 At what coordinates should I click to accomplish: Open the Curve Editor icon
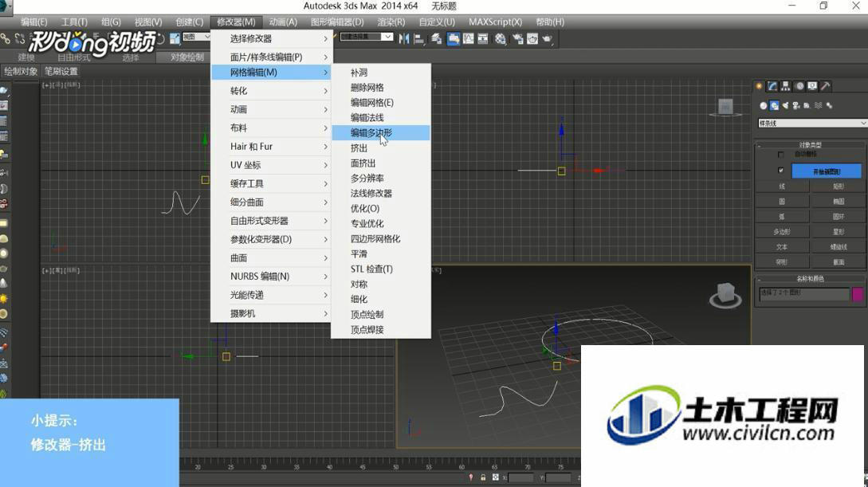tap(469, 39)
